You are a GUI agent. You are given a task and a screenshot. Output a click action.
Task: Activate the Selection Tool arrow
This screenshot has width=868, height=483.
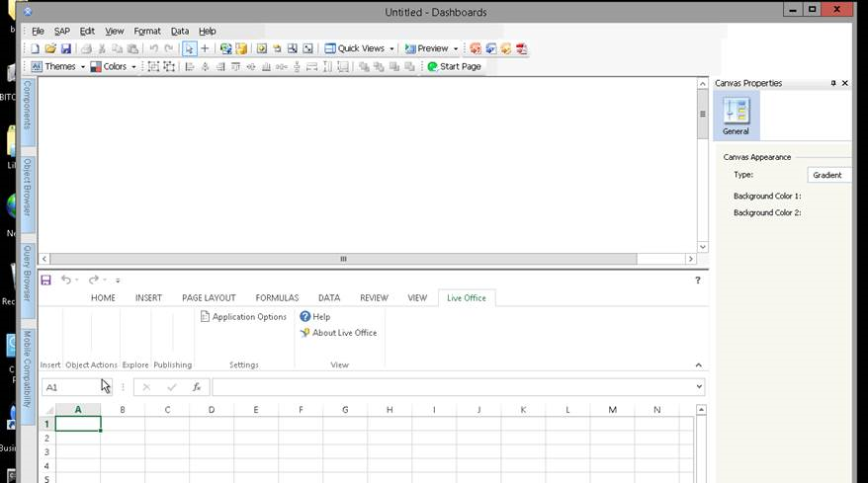tap(190, 48)
